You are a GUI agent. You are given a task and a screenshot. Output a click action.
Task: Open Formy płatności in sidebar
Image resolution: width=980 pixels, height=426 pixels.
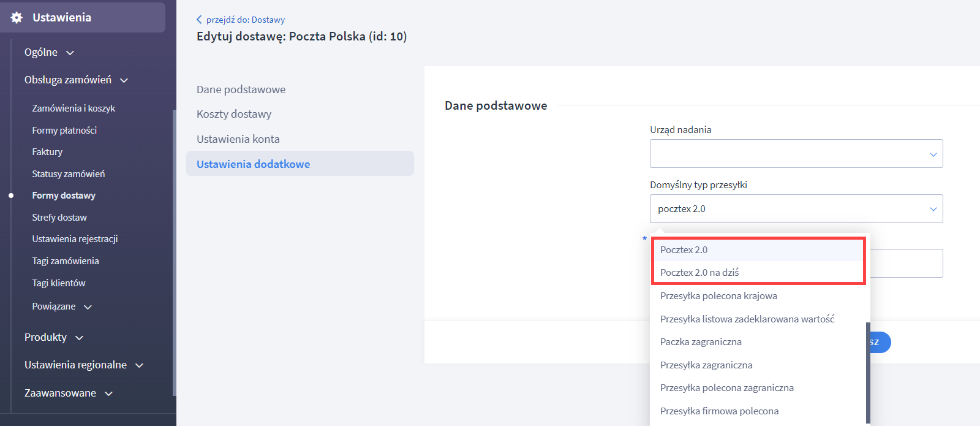click(64, 131)
